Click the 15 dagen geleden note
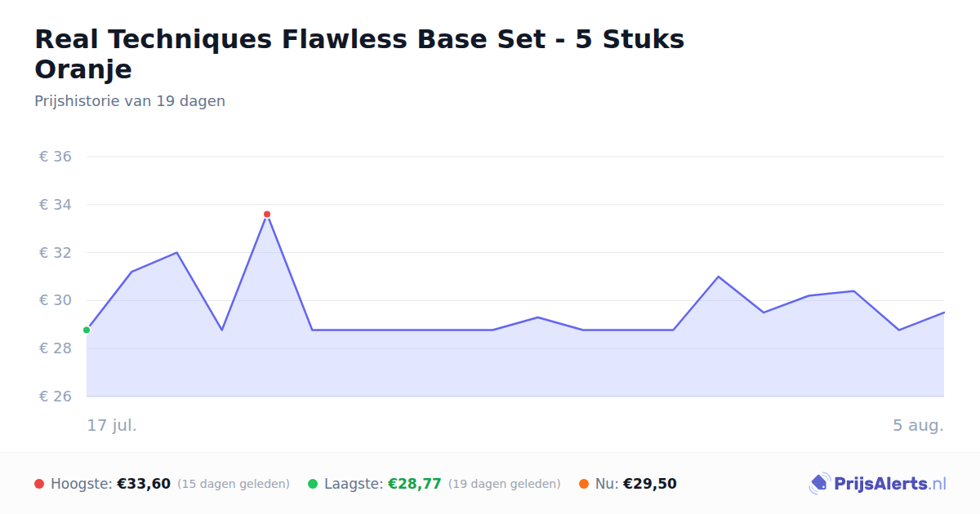The width and height of the screenshot is (980, 514). coord(234,485)
